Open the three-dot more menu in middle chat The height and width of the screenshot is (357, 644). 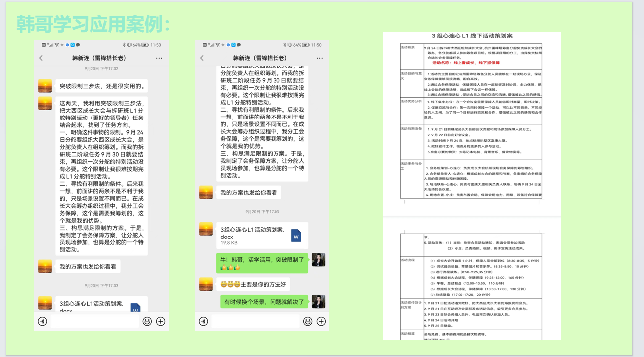pyautogui.click(x=320, y=58)
